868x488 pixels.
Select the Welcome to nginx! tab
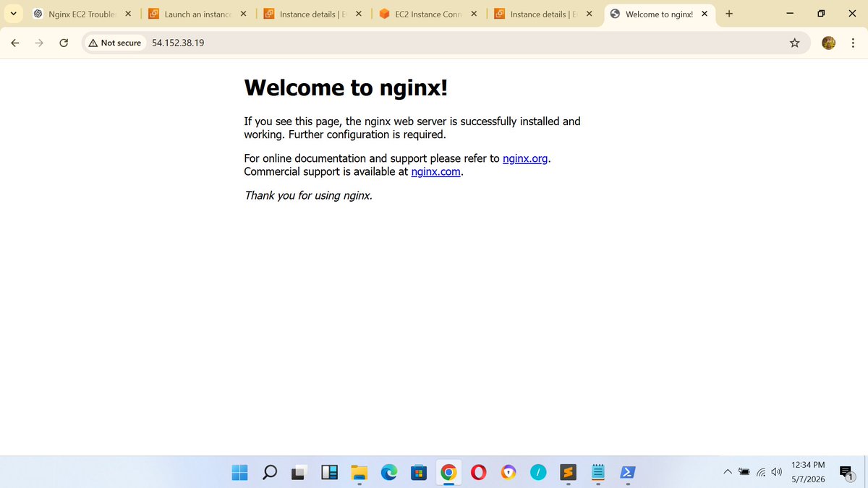659,14
